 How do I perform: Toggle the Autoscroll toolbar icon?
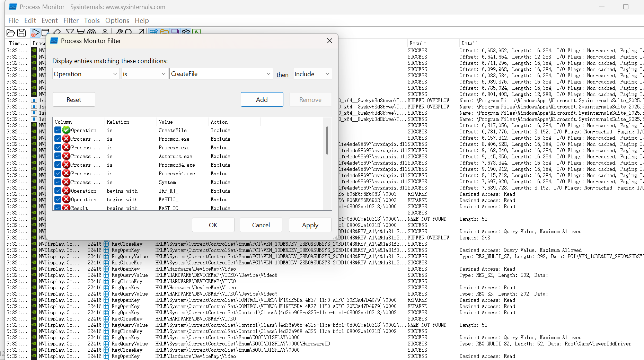[x=45, y=33]
